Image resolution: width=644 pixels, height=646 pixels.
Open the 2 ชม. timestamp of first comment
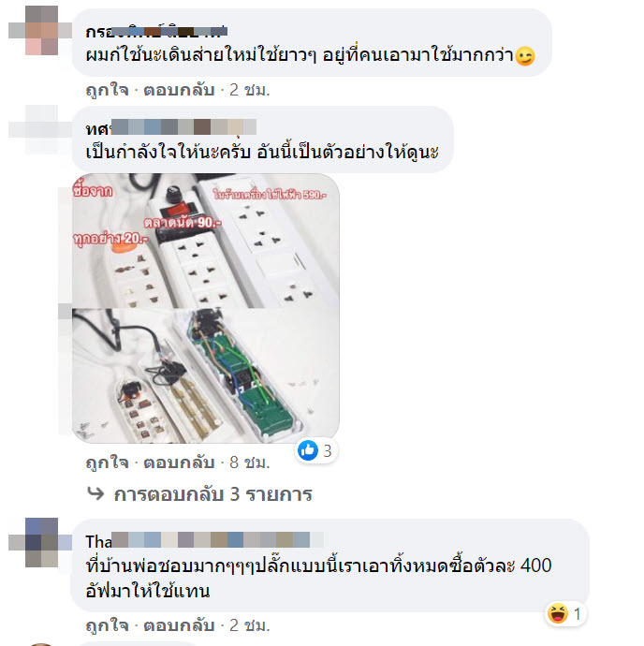(250, 90)
